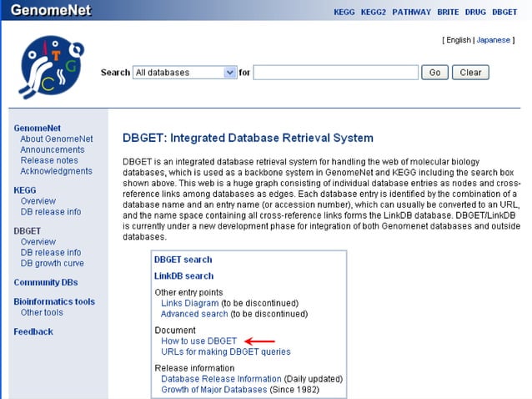Open the DBGET search link
Viewport: 532px width, 399px height.
pos(183,260)
